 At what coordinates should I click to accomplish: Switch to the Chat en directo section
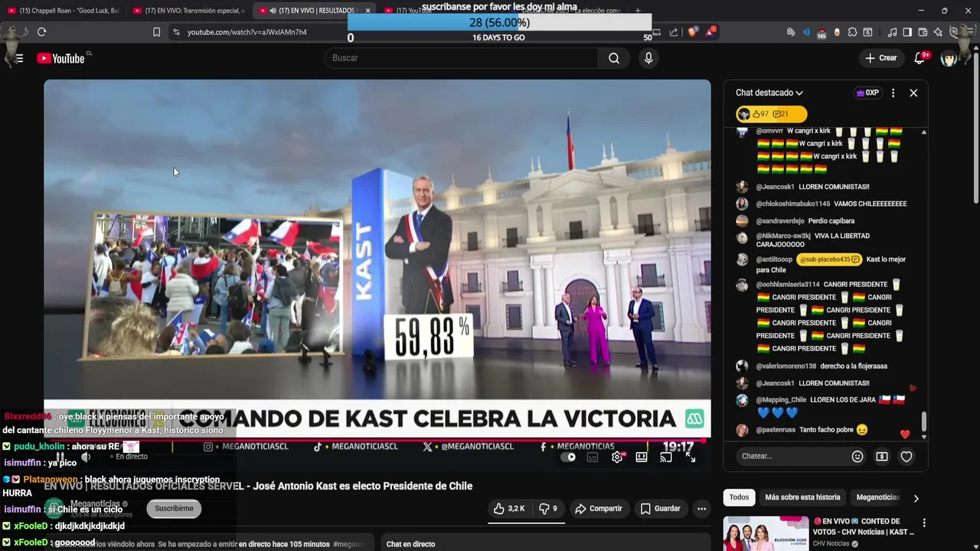point(410,544)
